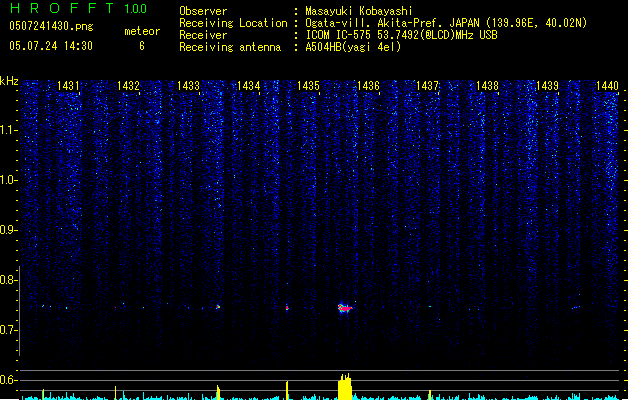629x400 pixels.
Task: Click the 1433 time marker
Action: point(188,86)
